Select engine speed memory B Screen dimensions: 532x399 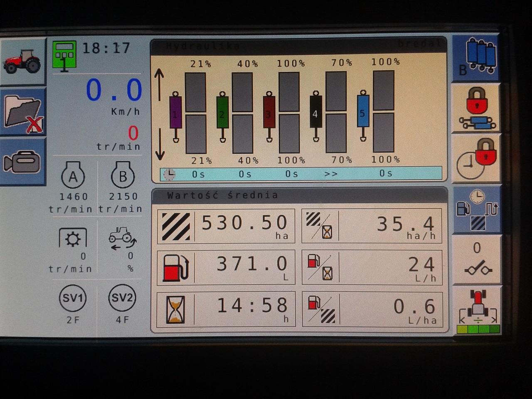pos(123,177)
